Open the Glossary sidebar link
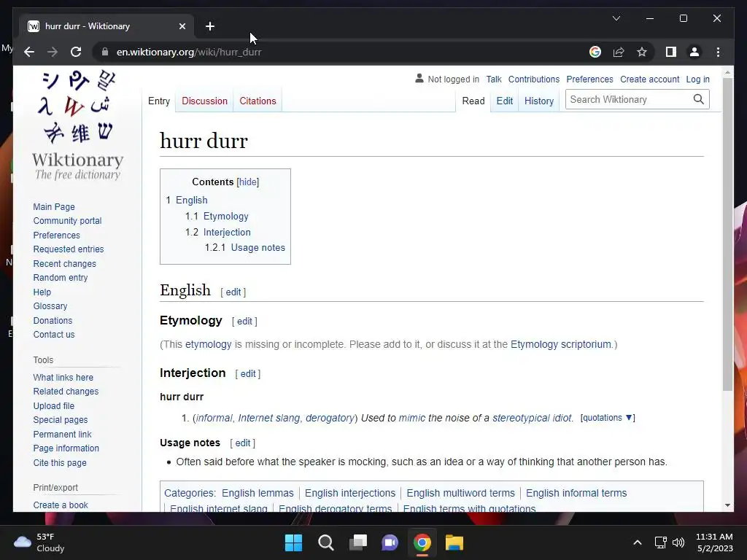Image resolution: width=747 pixels, height=560 pixels. tap(50, 306)
